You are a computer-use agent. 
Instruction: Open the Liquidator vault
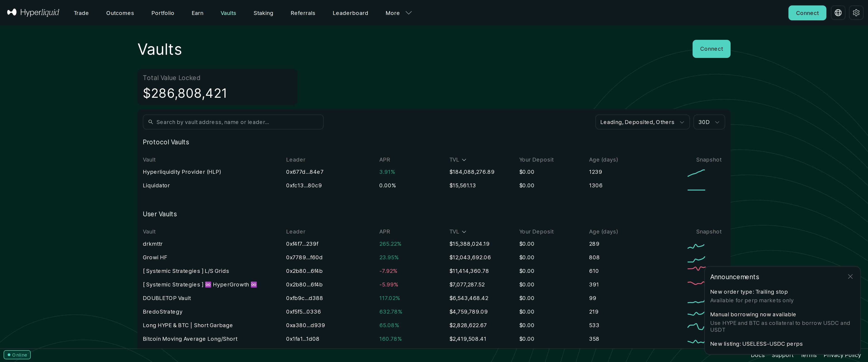[x=156, y=185]
